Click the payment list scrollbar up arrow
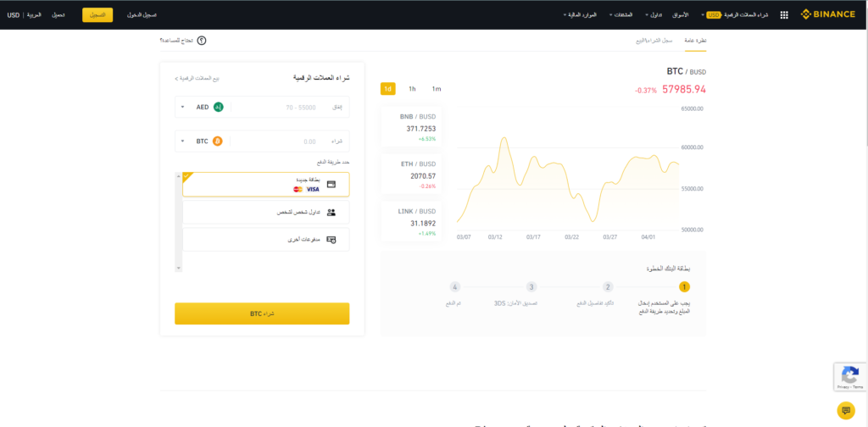868x427 pixels. 178,177
